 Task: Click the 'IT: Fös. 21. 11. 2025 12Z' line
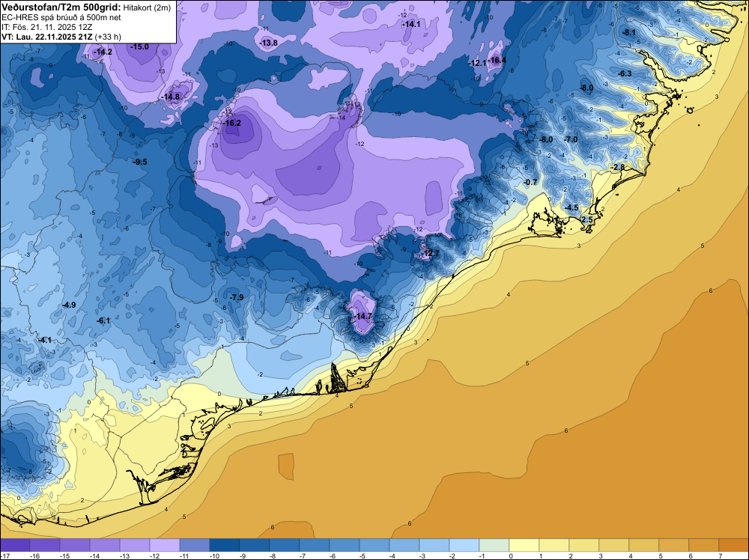46,27
